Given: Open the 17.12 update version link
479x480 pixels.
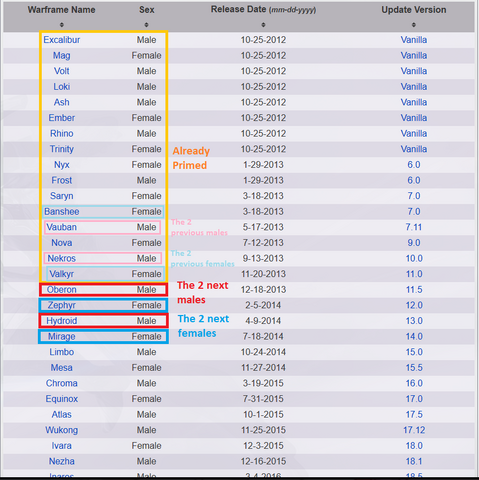Looking at the screenshot, I should click(414, 430).
